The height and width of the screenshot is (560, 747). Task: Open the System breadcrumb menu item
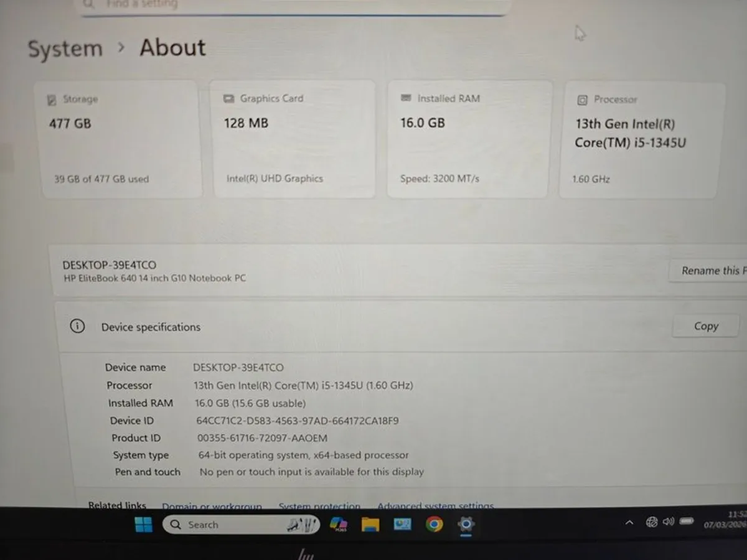tap(65, 49)
